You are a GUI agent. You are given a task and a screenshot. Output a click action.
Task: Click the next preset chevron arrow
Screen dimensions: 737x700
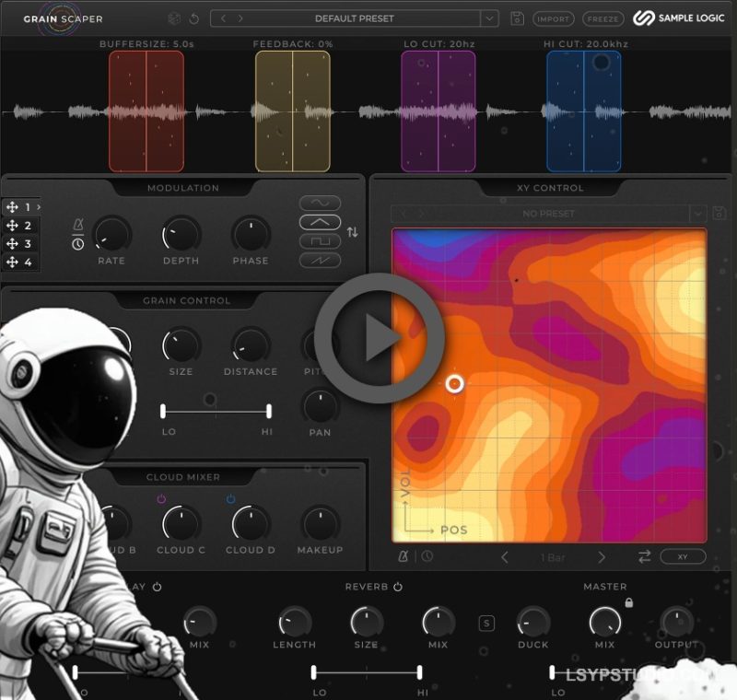pos(240,17)
